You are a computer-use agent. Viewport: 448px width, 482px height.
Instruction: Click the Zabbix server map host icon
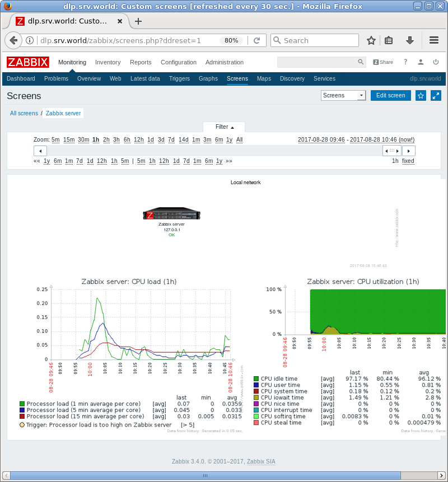(171, 213)
